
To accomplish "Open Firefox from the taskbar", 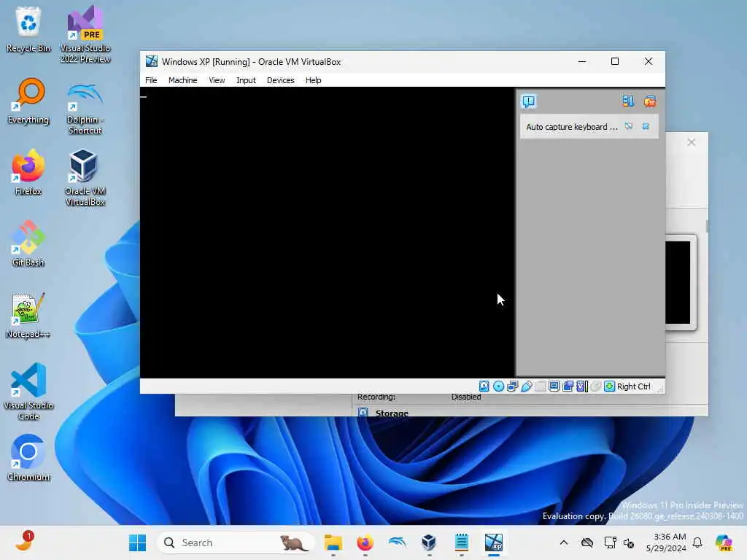I will (x=365, y=542).
